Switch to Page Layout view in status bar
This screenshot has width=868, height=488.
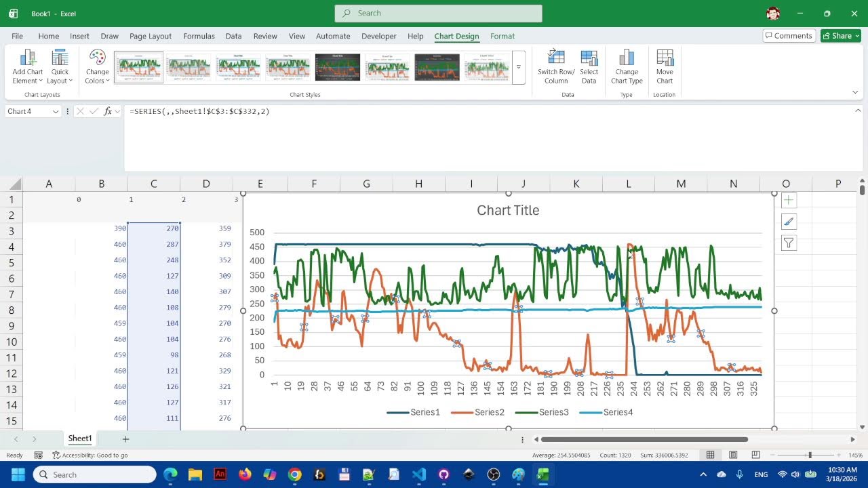[x=733, y=455]
